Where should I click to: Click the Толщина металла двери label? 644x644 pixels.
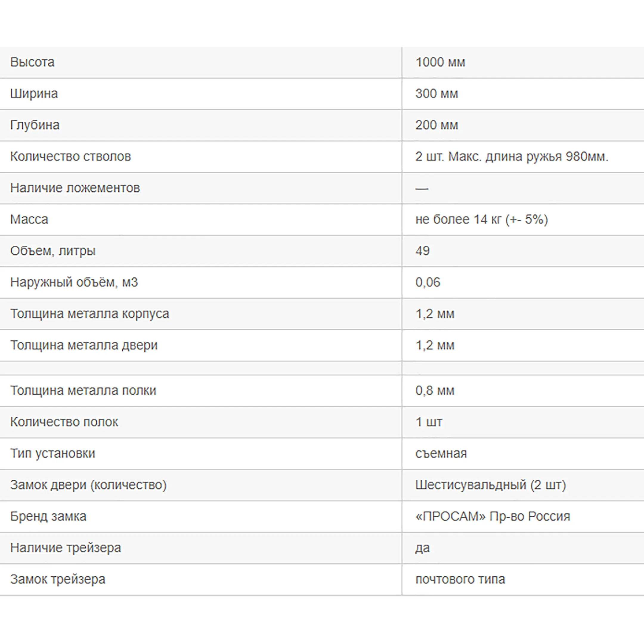84,345
